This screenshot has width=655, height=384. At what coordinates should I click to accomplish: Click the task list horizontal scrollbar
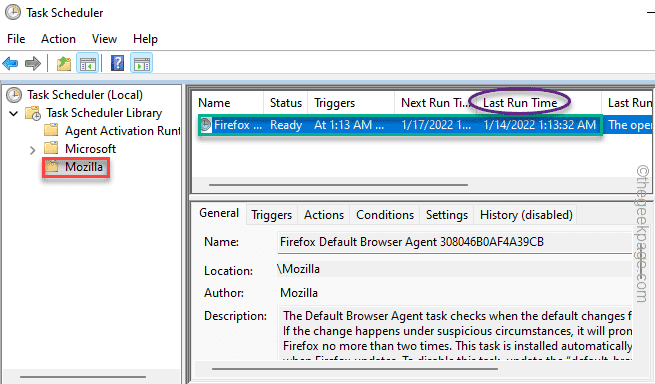pyautogui.click(x=338, y=184)
